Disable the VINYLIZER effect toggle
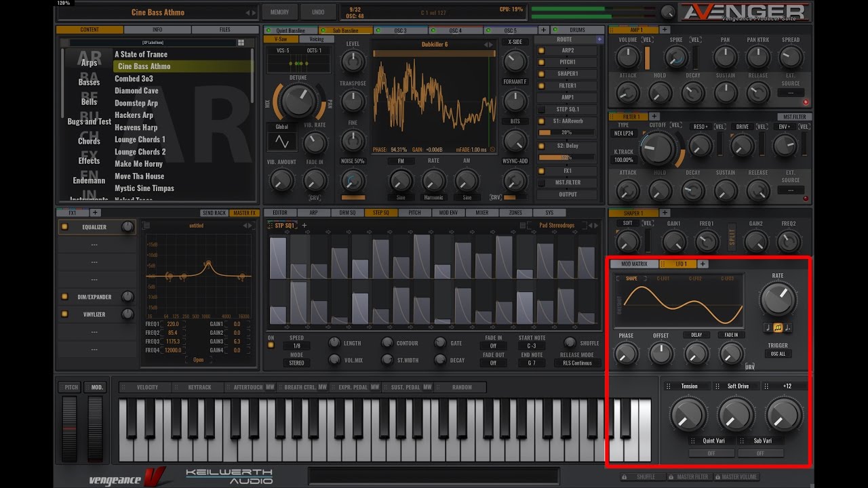Viewport: 868px width, 488px height. (x=64, y=314)
